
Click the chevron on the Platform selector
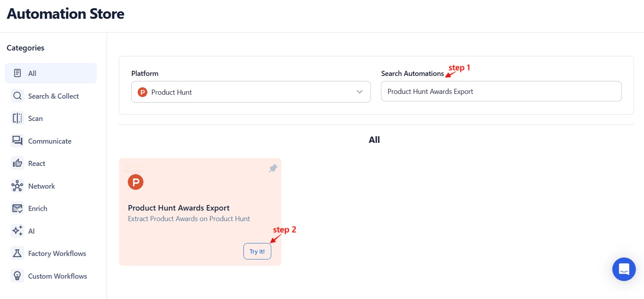tap(359, 92)
